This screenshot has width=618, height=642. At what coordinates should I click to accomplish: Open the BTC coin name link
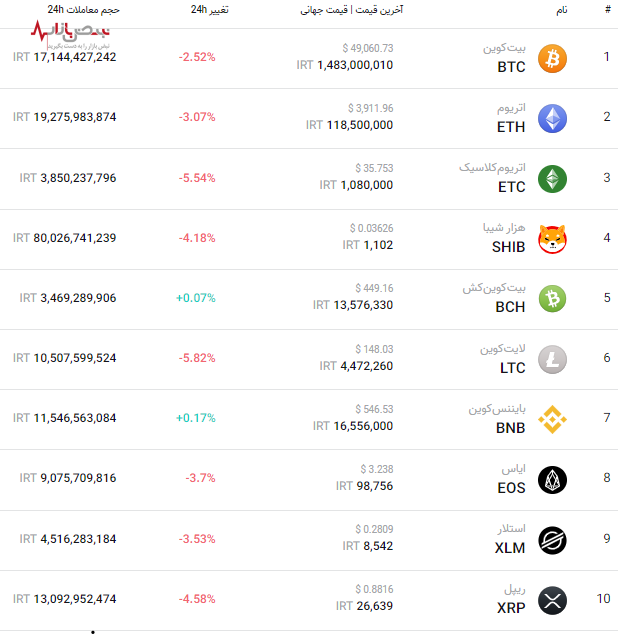tap(510, 67)
